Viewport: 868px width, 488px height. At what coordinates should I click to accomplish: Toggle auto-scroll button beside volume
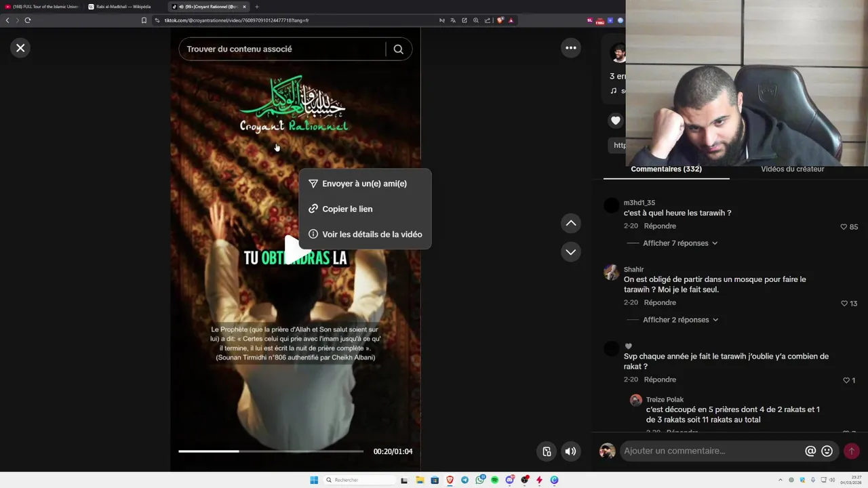pos(547,451)
